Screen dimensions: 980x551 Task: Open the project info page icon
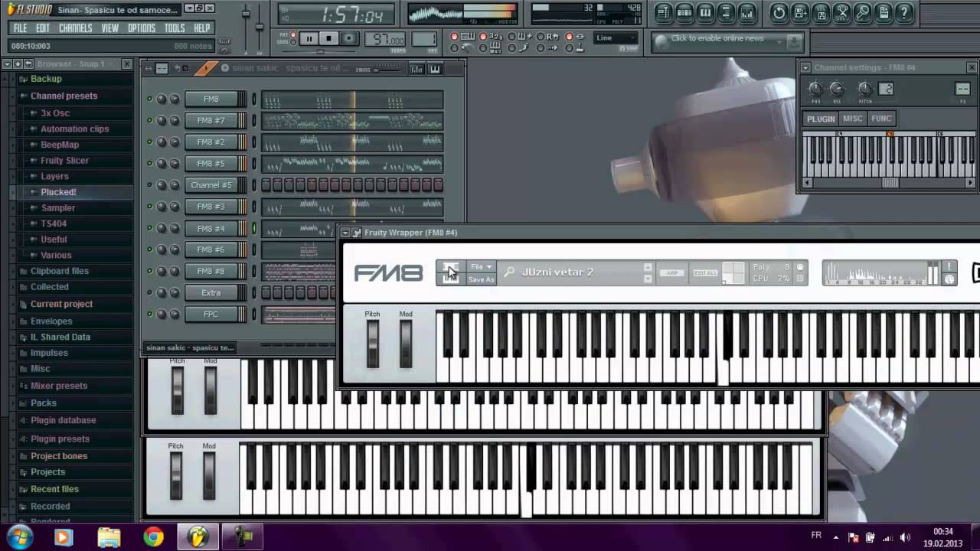[883, 12]
